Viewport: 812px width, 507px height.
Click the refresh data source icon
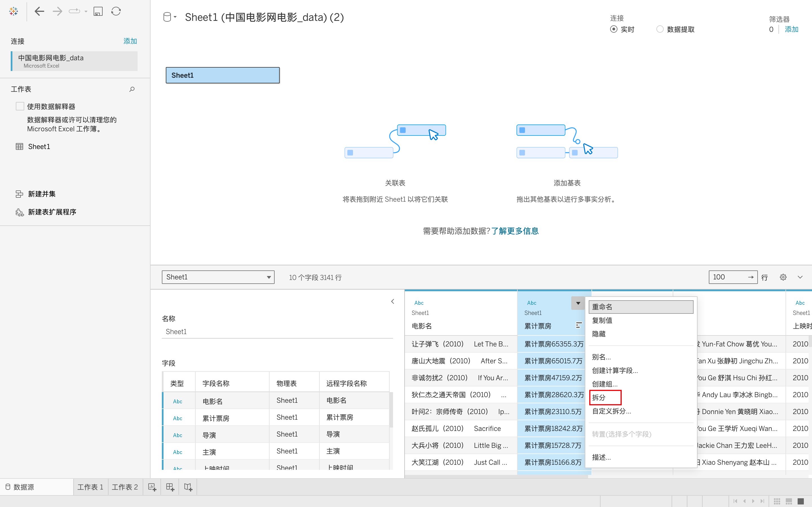(116, 11)
